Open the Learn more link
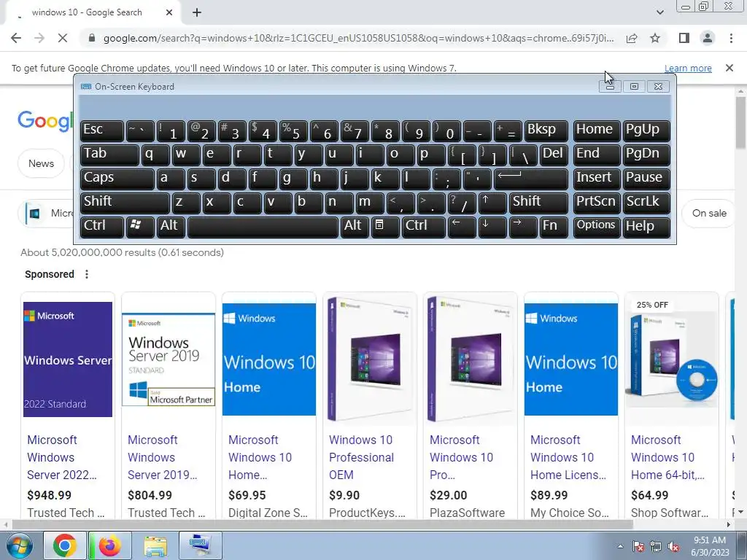Viewport: 747px width, 560px height. click(688, 68)
